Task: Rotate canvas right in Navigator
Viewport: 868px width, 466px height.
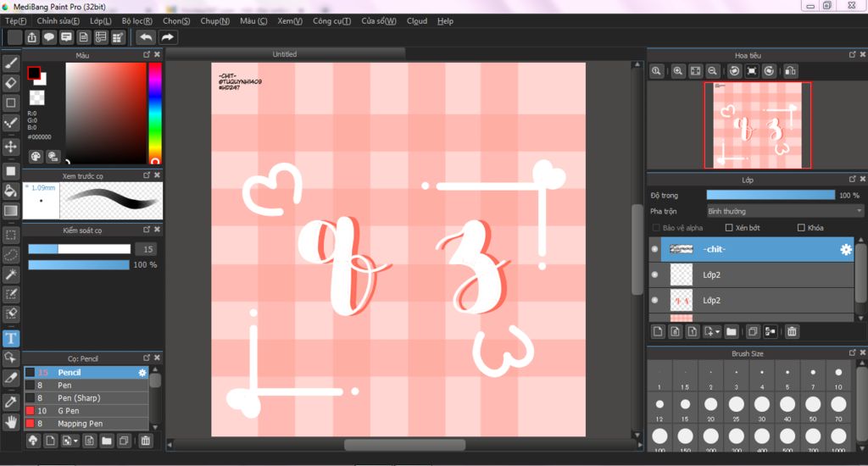Action: [770, 71]
